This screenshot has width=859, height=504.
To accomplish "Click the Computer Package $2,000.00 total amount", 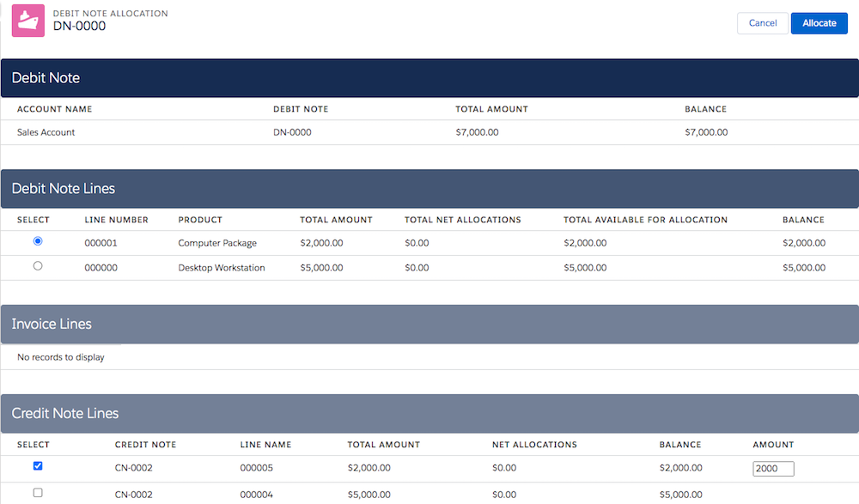I will click(x=321, y=243).
